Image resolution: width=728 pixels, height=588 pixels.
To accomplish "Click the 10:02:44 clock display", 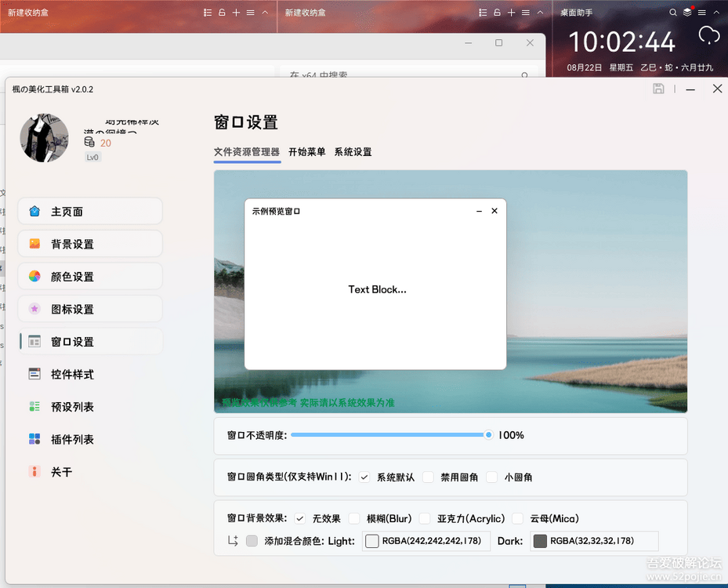I will 621,42.
